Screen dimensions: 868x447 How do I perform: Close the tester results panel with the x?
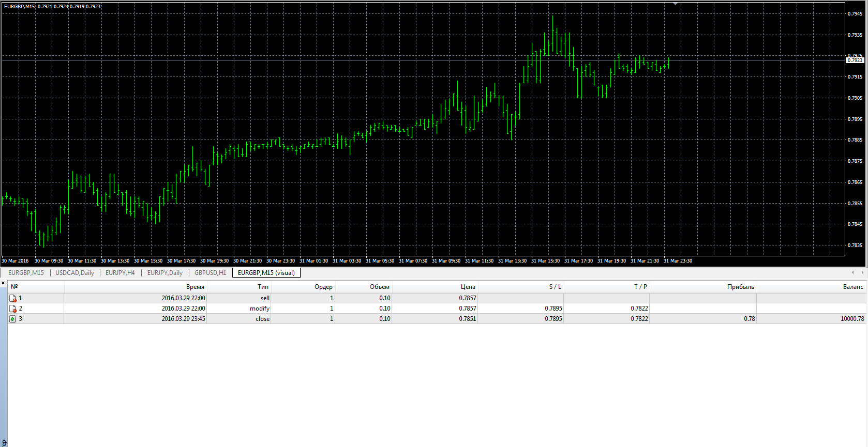point(3,283)
